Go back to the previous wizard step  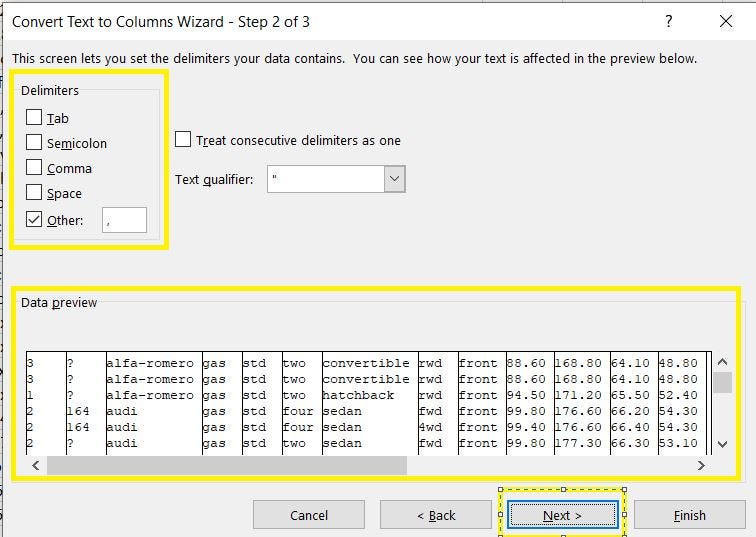click(x=436, y=515)
